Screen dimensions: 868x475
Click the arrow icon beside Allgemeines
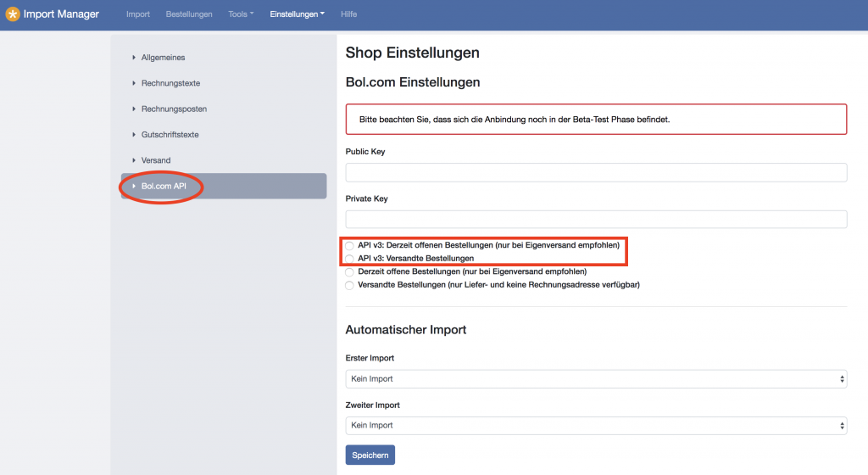(133, 58)
